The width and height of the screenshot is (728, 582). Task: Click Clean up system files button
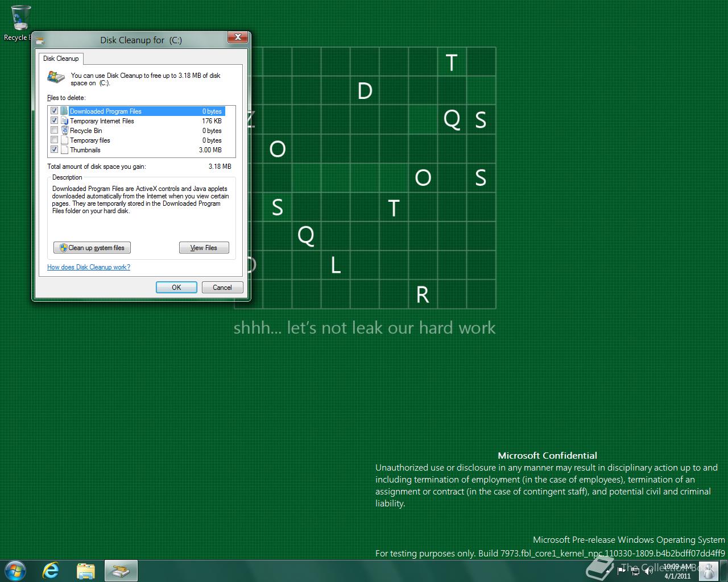tap(92, 248)
